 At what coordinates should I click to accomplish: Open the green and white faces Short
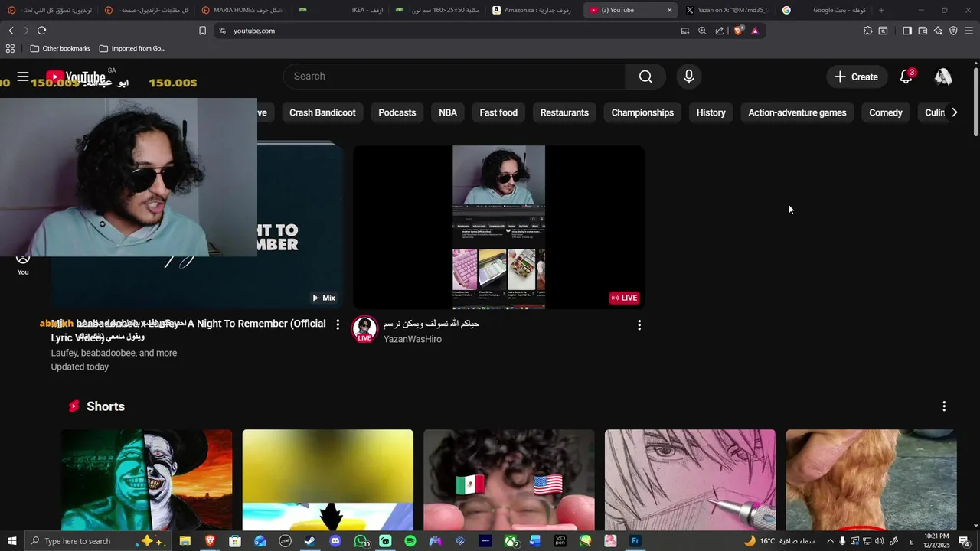[146, 480]
